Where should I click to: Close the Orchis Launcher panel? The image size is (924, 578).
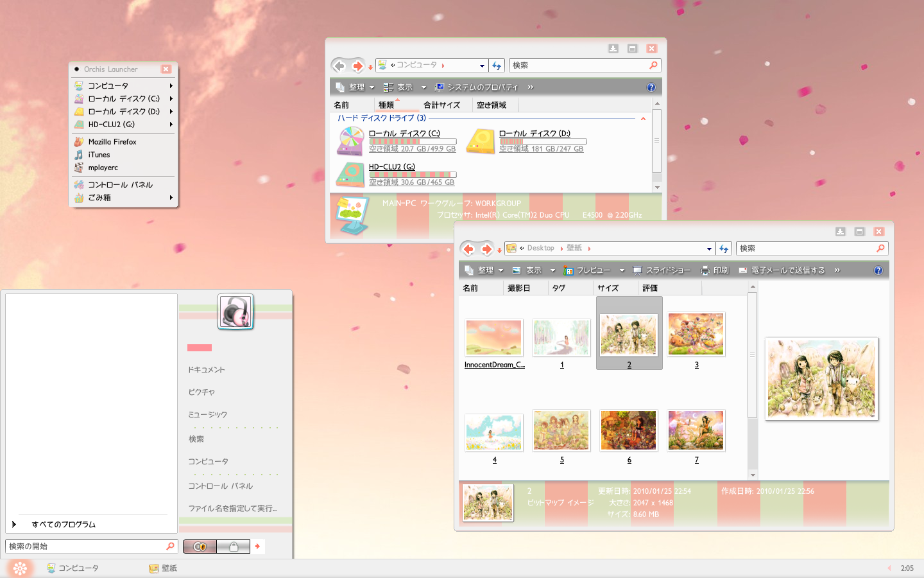[x=166, y=69]
